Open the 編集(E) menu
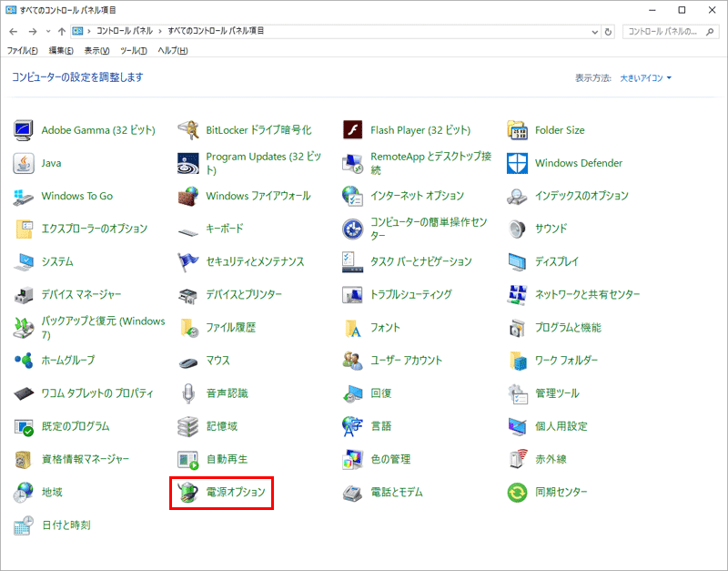The image size is (728, 571). click(x=61, y=51)
